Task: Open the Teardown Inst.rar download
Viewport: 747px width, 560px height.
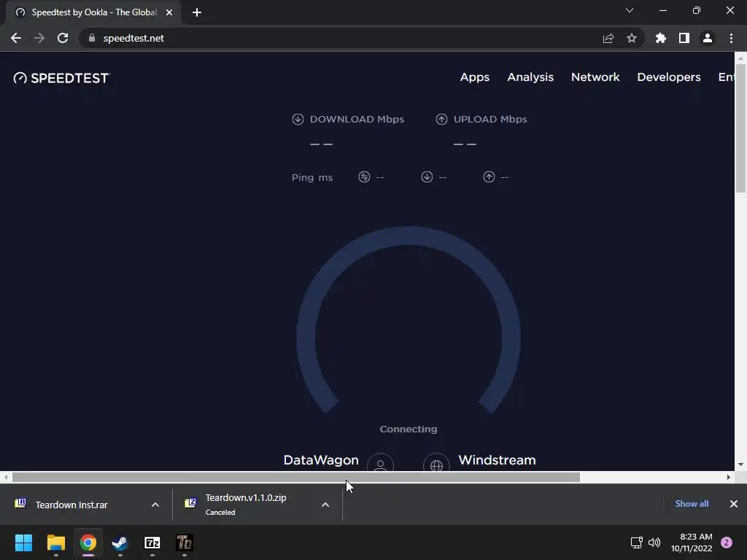Action: [x=71, y=505]
